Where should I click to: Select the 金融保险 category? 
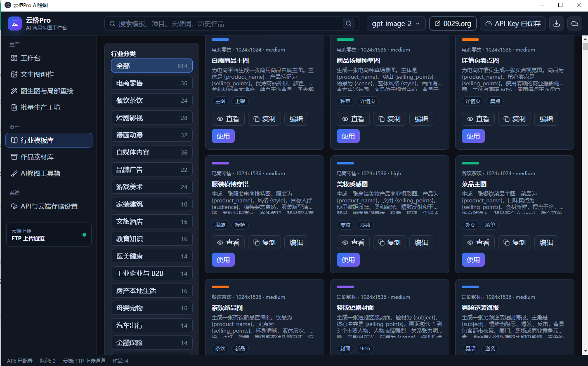pos(152,343)
